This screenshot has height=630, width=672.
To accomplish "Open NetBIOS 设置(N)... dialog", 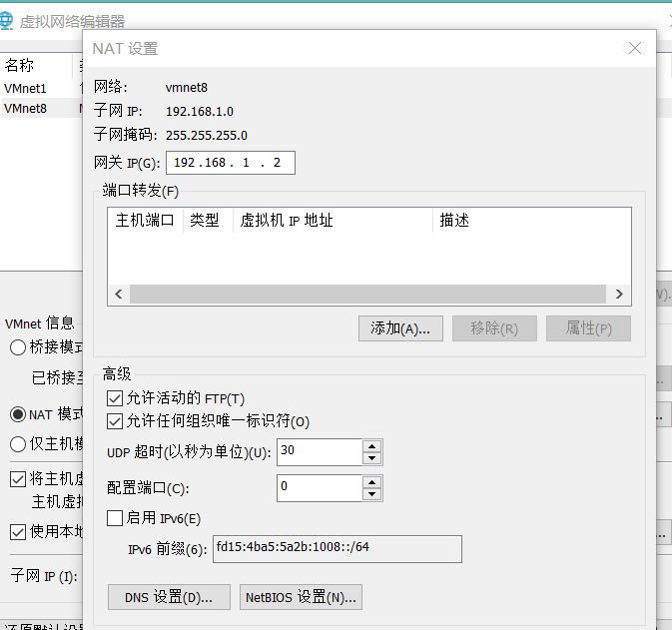I will pyautogui.click(x=301, y=597).
